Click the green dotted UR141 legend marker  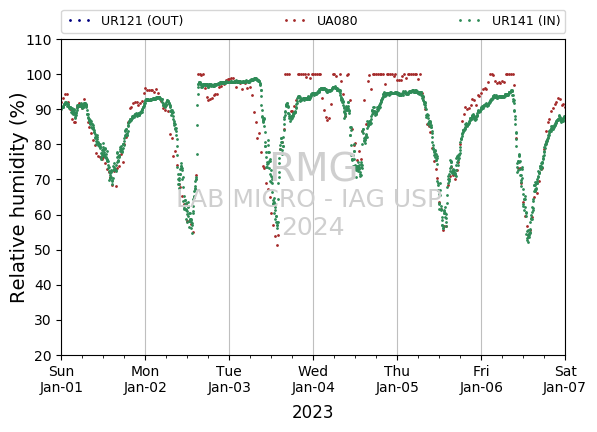[x=470, y=21]
